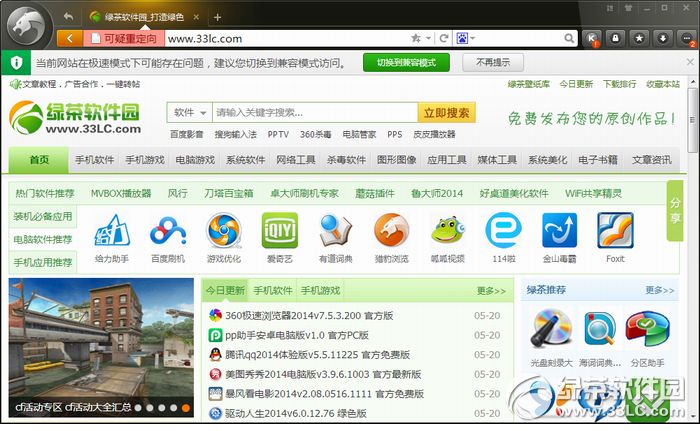Select the last orange carousel dot
The width and height of the screenshot is (700, 431).
point(186,408)
